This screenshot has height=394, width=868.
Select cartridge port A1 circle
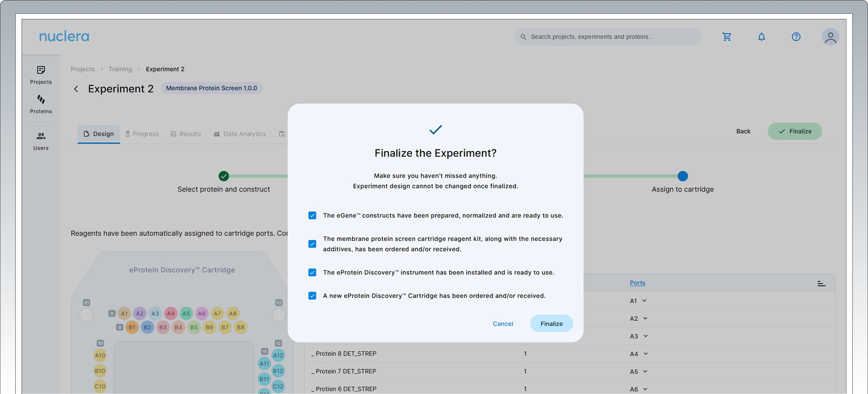tap(124, 313)
